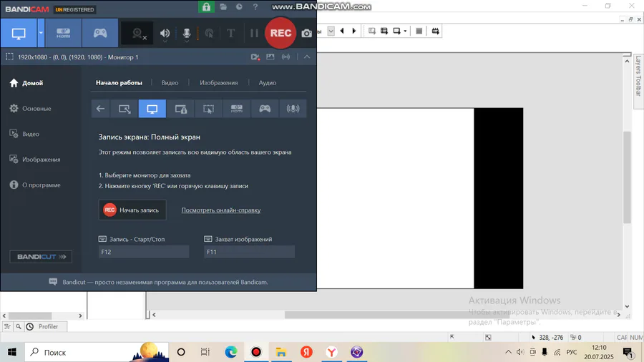
Task: Toggle the text overlay icon
Action: 231,33
